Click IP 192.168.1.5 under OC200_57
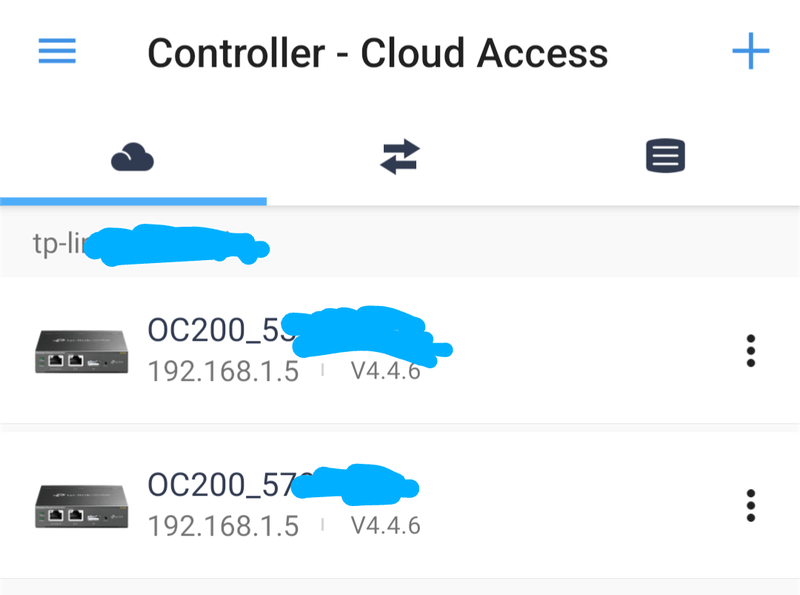 [x=223, y=526]
